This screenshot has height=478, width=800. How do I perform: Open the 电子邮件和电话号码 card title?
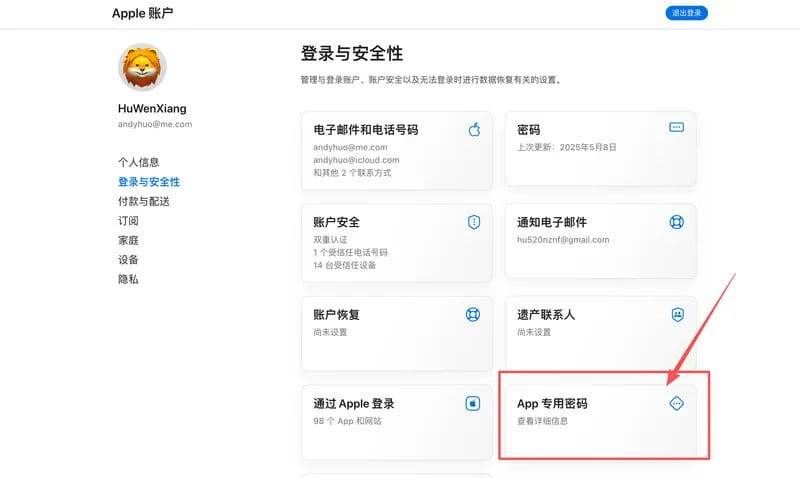[x=366, y=130]
